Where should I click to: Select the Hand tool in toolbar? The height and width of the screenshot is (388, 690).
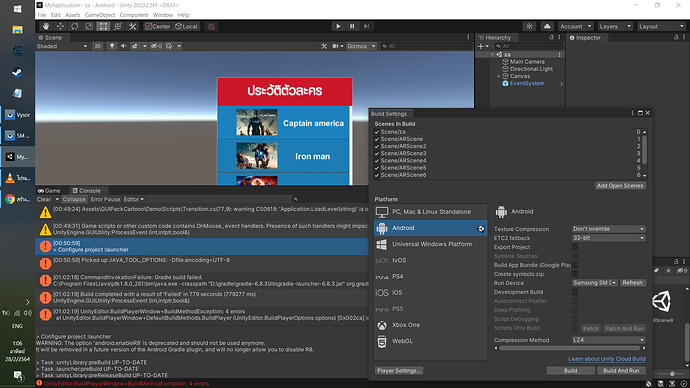(46, 26)
